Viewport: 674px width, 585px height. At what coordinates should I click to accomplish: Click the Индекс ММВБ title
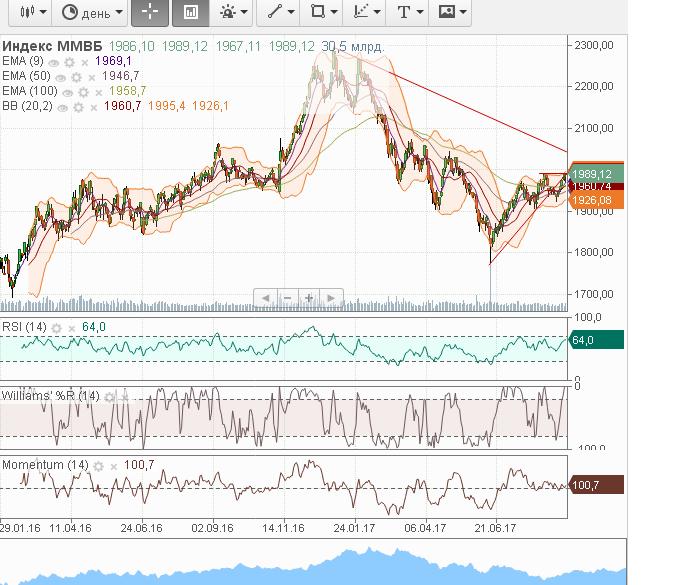click(x=52, y=46)
